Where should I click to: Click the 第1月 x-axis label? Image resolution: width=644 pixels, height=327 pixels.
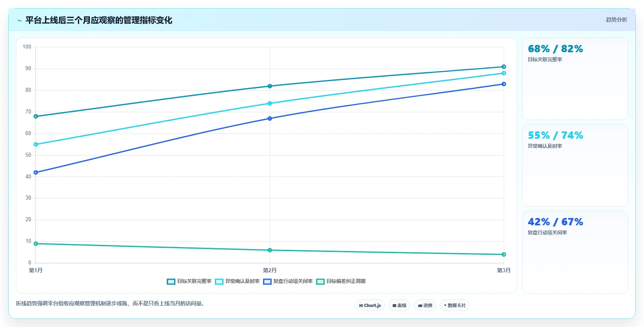tap(36, 270)
